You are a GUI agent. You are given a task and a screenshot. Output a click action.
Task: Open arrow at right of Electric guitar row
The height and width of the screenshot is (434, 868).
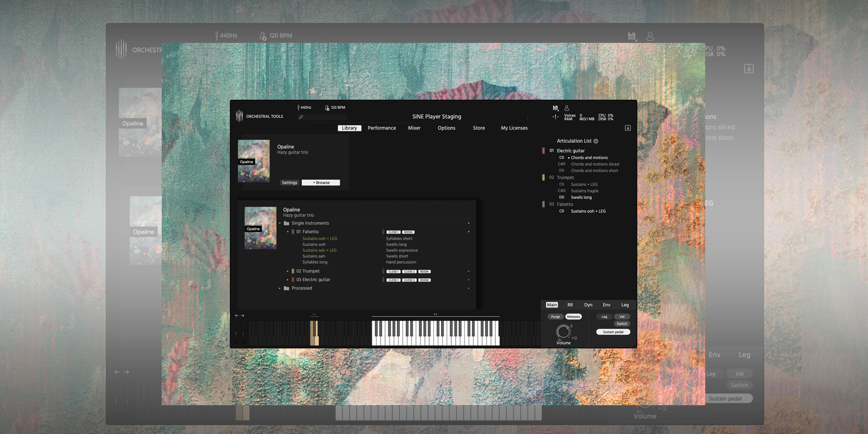(469, 280)
